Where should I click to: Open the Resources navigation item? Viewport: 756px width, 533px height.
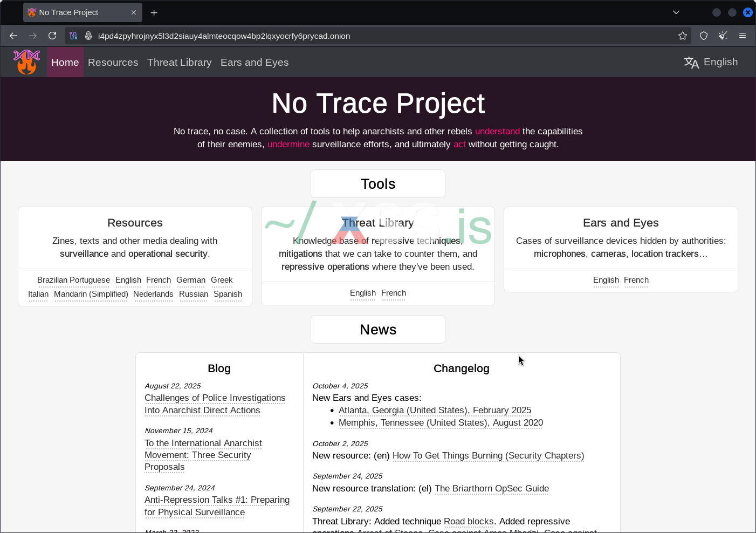pyautogui.click(x=113, y=63)
